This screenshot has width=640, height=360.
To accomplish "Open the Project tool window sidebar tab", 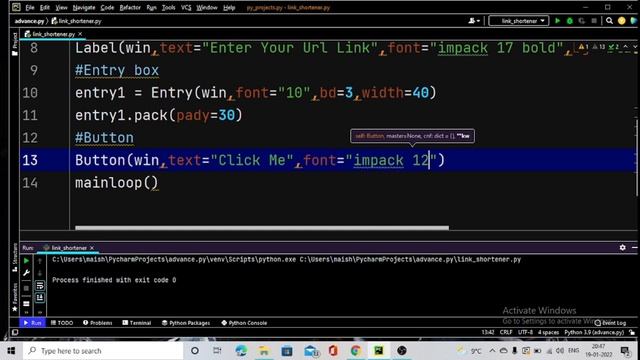I will [15, 44].
